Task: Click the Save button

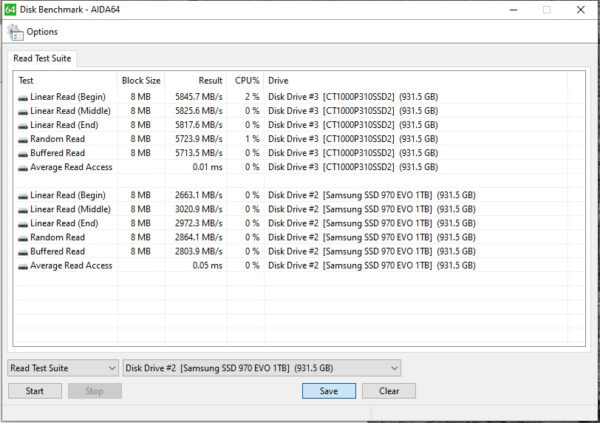Action: click(x=329, y=391)
